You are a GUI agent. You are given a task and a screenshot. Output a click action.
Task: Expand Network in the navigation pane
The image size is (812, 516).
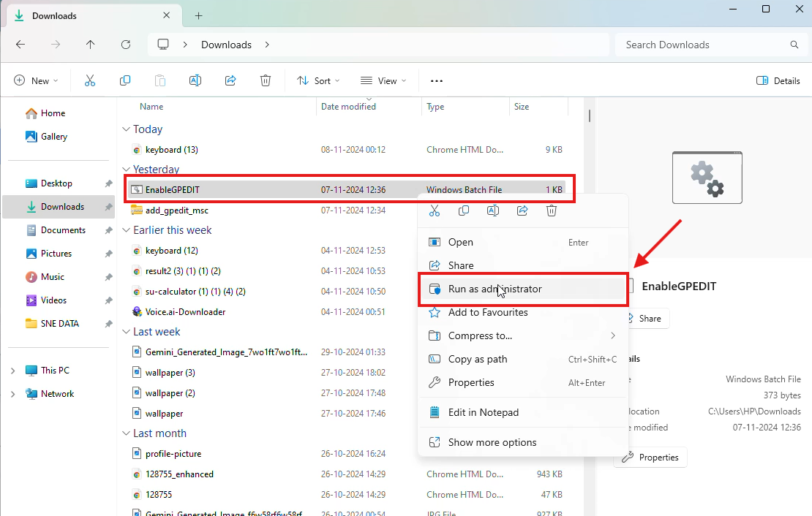click(13, 394)
